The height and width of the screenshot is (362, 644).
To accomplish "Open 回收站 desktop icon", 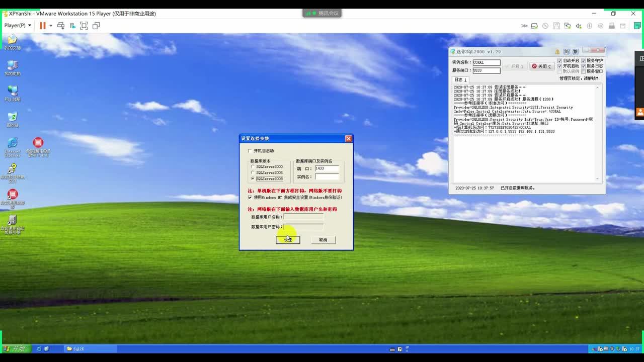I will (13, 119).
